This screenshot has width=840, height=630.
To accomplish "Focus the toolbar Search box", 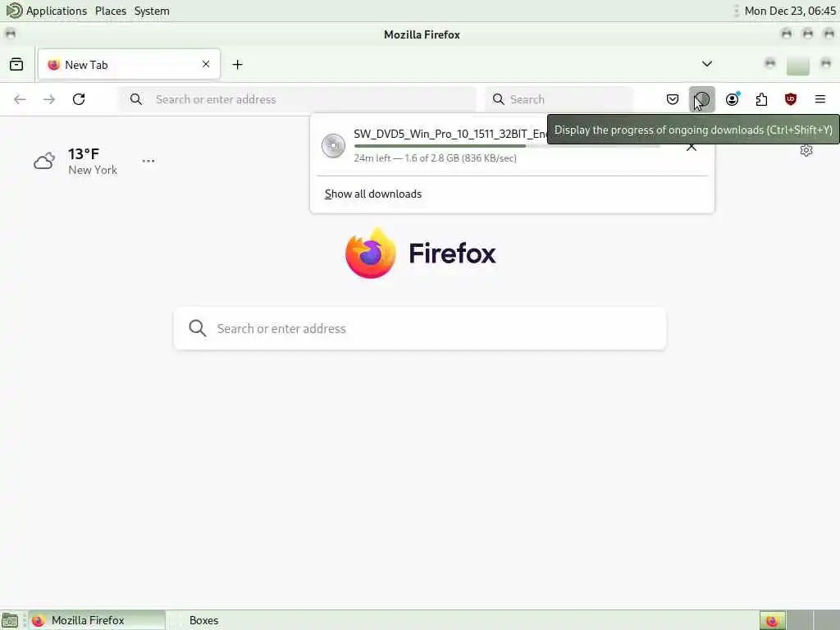I will (x=559, y=99).
